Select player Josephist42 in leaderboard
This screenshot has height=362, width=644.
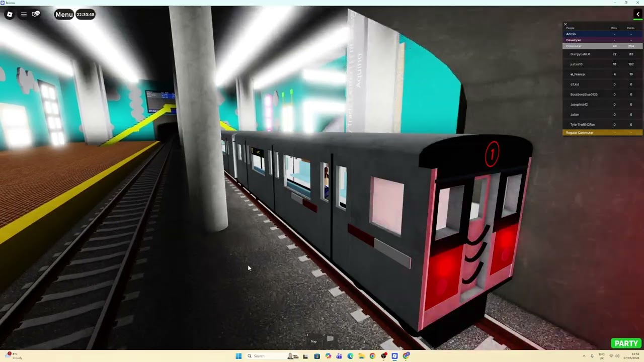[x=602, y=105]
